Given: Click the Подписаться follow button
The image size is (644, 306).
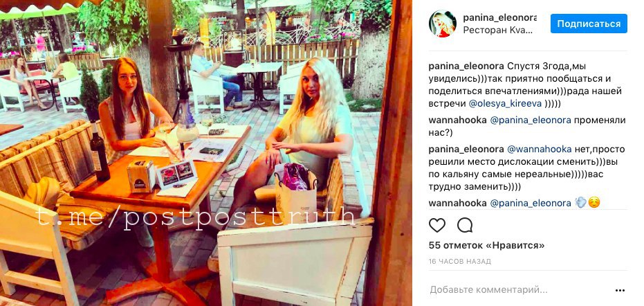Looking at the screenshot, I should (x=589, y=24).
